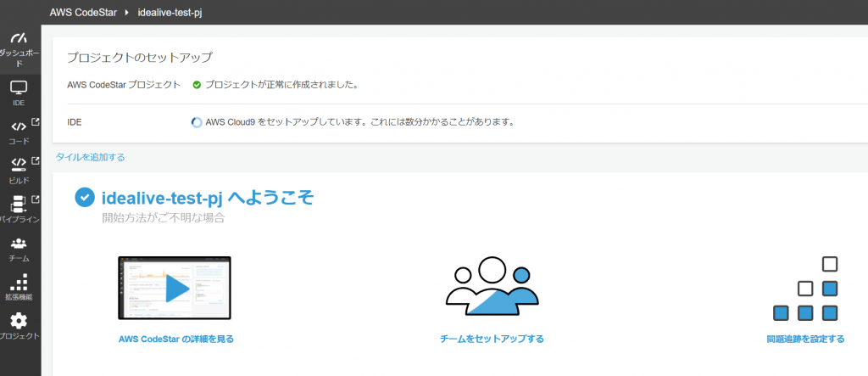The height and width of the screenshot is (376, 868).
Task: Click 問題追跡を設定する link
Action: 805,339
